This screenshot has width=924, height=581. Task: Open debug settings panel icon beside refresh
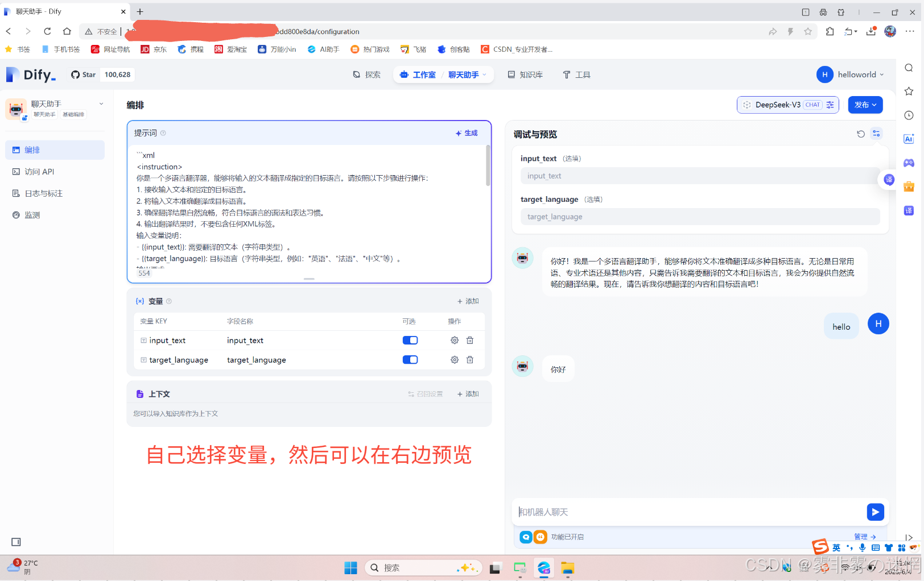(876, 134)
